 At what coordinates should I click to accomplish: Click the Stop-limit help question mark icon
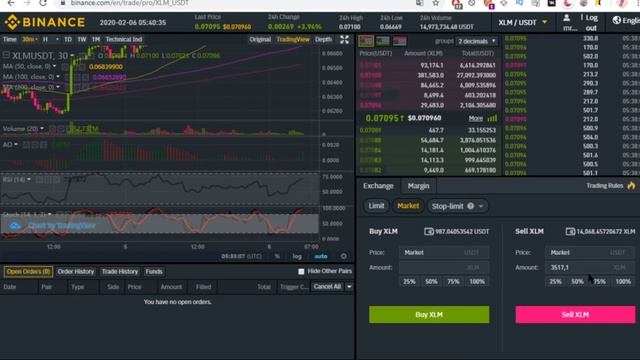pyautogui.click(x=471, y=206)
